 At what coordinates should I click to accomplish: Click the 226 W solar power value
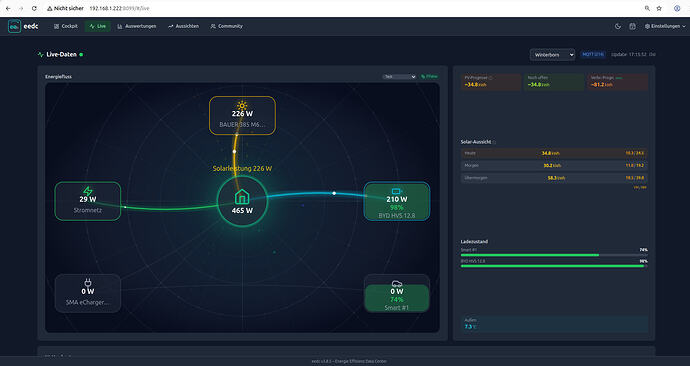point(242,113)
